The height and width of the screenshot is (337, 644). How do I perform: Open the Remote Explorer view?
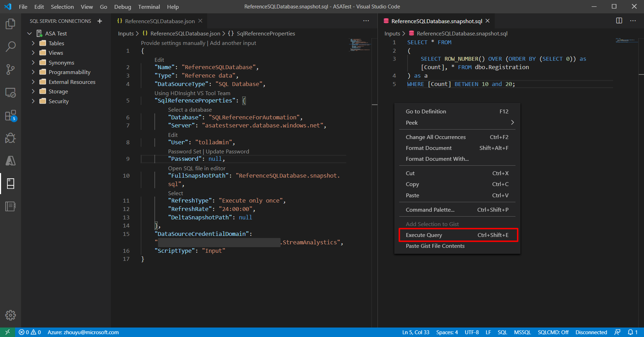coord(10,93)
